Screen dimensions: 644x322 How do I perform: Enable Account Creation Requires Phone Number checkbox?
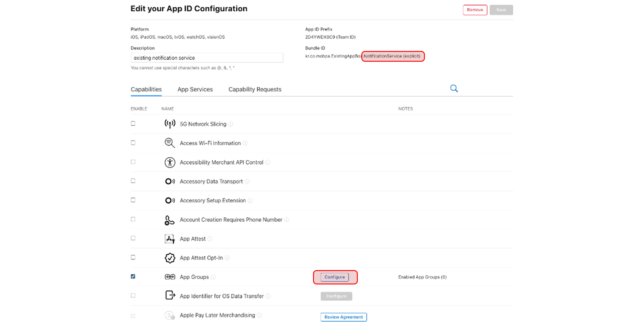tap(133, 219)
